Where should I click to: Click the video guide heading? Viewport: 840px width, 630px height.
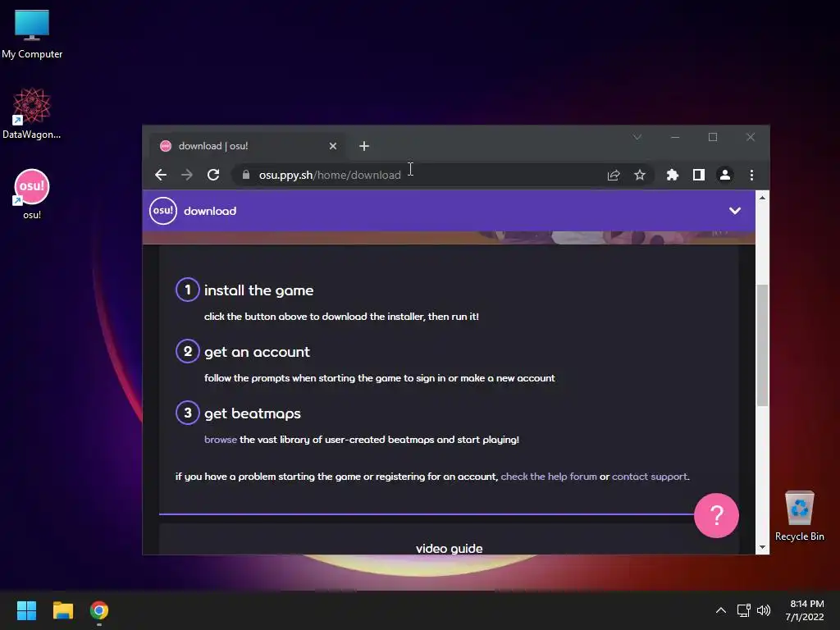(x=449, y=548)
